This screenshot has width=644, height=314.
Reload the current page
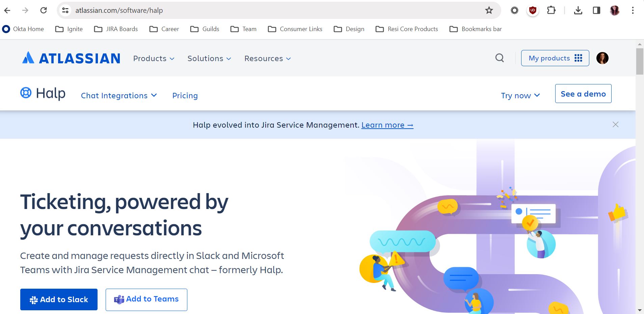44,10
